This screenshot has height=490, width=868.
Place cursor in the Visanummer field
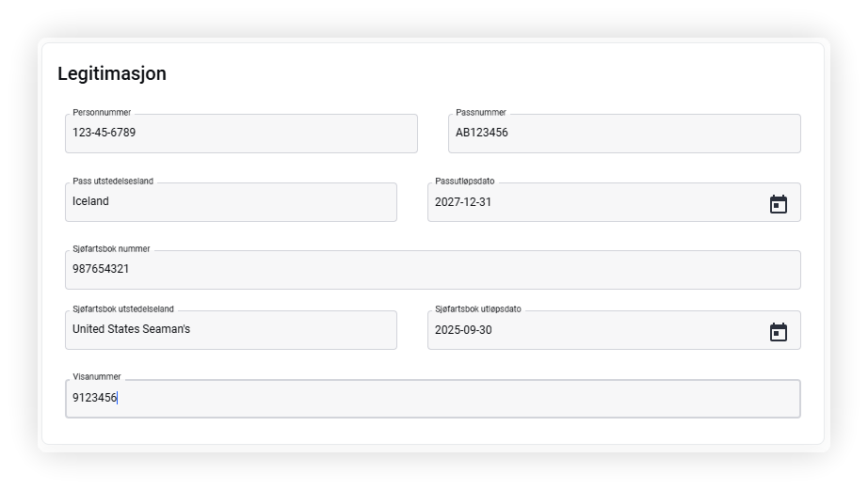point(433,399)
